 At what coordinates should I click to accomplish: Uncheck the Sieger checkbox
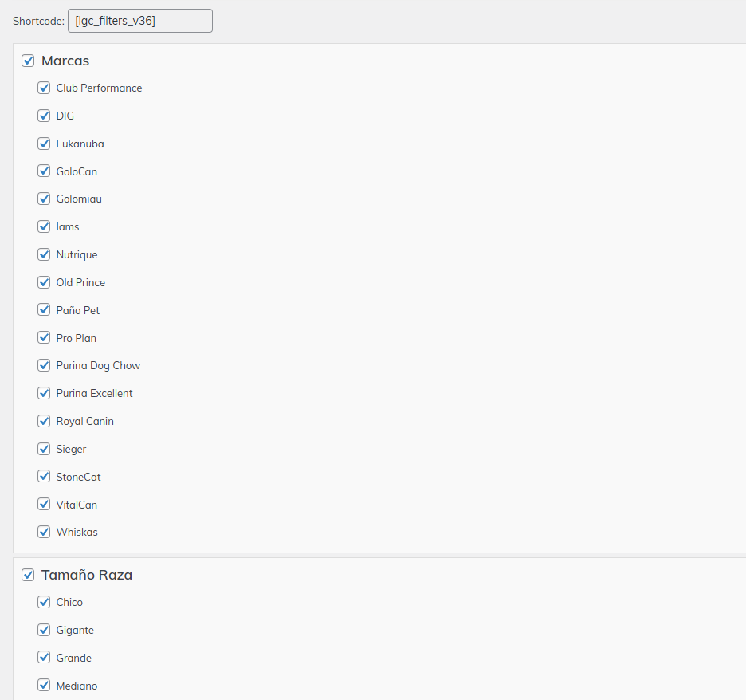pyautogui.click(x=44, y=449)
